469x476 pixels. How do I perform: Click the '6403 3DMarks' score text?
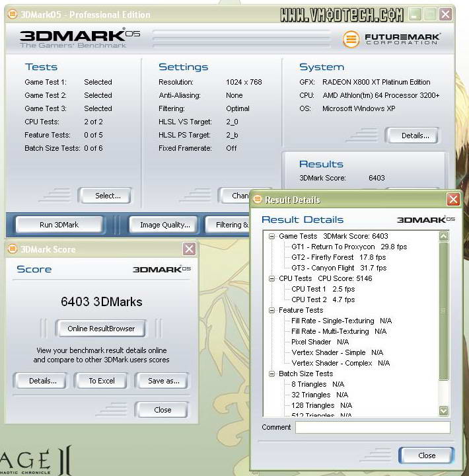pyautogui.click(x=101, y=301)
